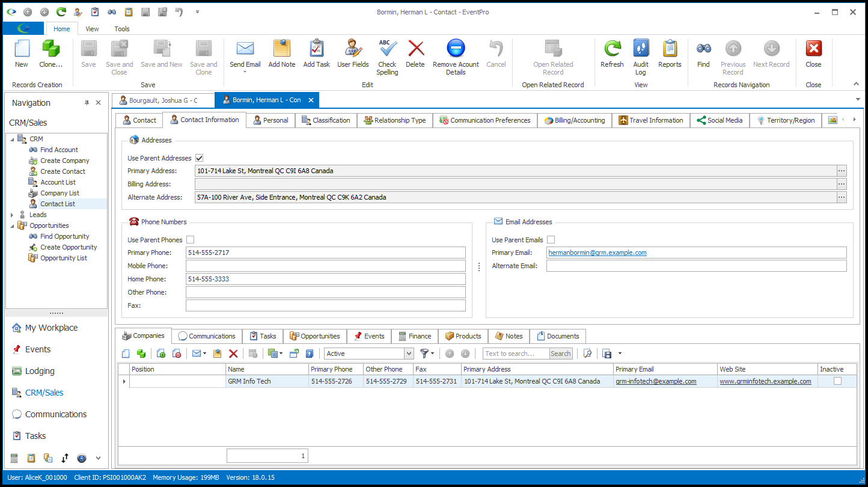Click the grm-infotech@example.com link

(656, 381)
